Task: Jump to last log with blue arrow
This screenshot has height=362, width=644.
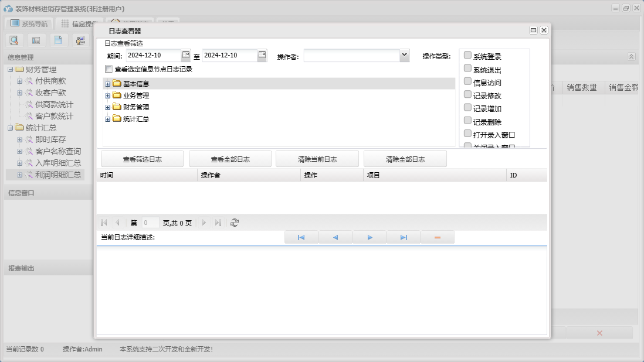Action: tap(404, 237)
